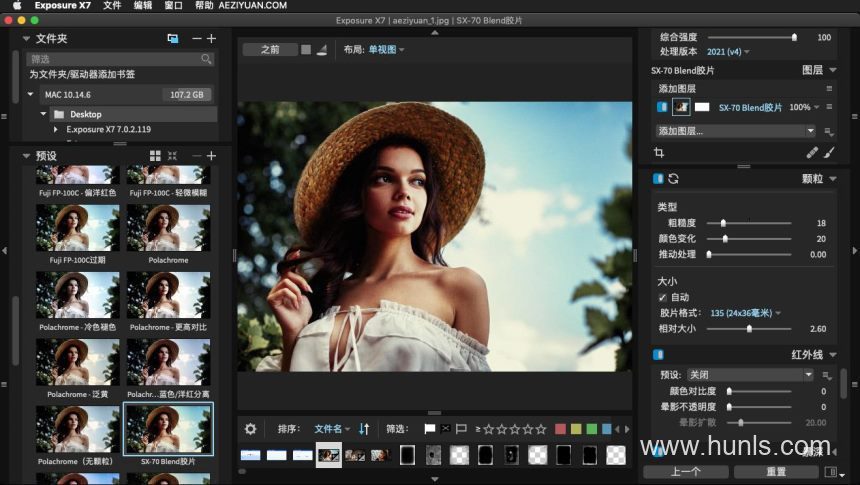Click the small square icon next to 之前

306,49
